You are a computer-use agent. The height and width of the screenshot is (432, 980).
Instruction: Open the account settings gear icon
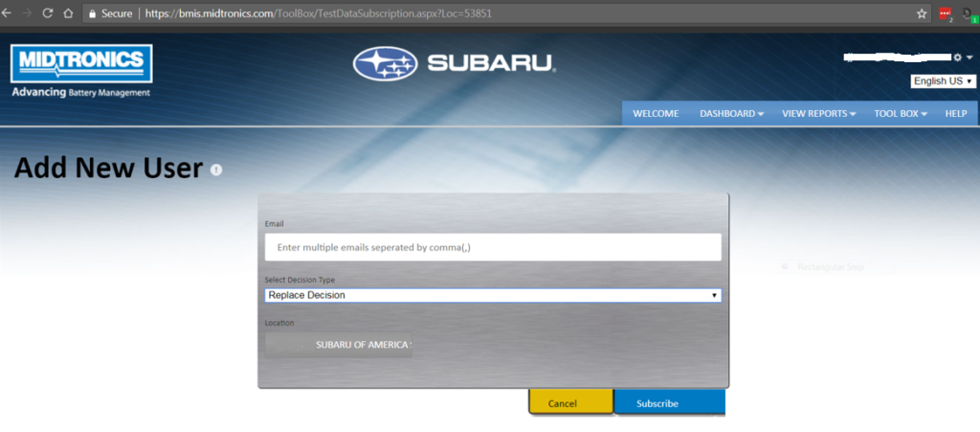tap(957, 57)
